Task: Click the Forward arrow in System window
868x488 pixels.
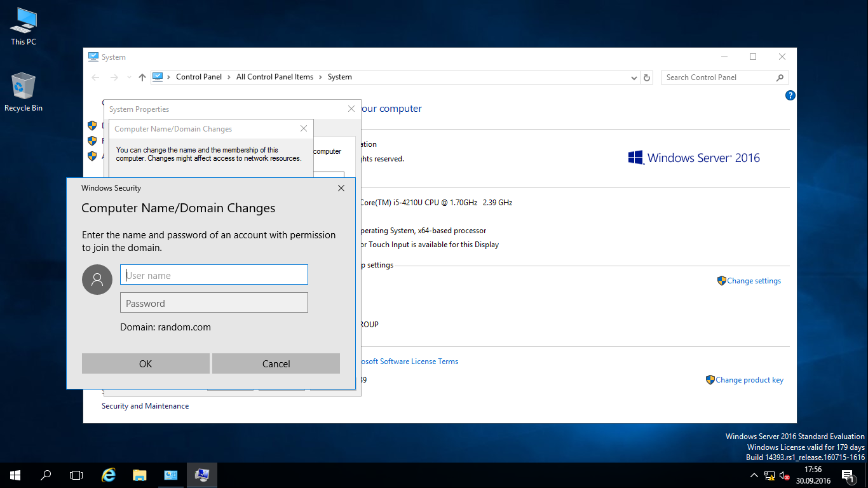Action: pyautogui.click(x=114, y=77)
